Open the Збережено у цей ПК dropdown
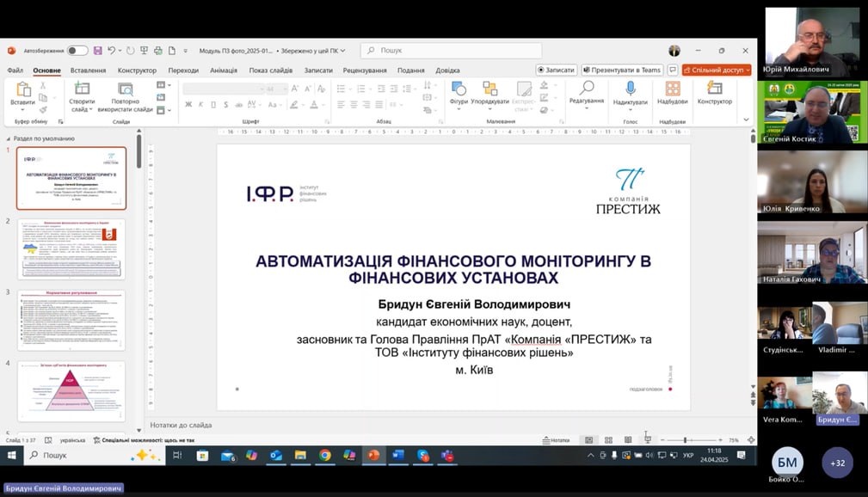Image resolution: width=868 pixels, height=497 pixels. coord(313,51)
